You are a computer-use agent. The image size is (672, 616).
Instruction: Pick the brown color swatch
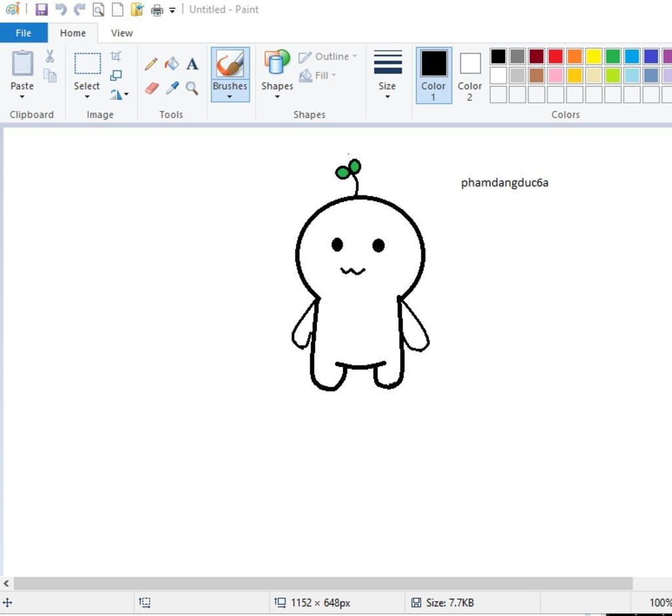(x=536, y=75)
